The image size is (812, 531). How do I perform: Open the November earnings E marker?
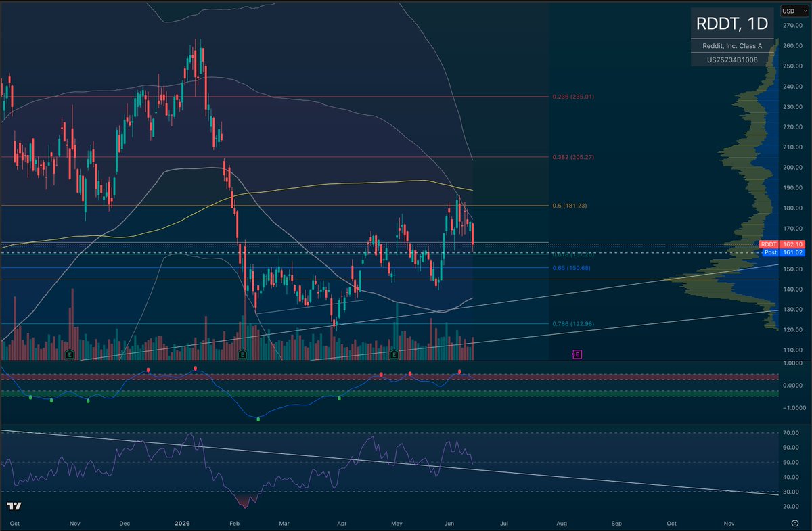point(69,354)
